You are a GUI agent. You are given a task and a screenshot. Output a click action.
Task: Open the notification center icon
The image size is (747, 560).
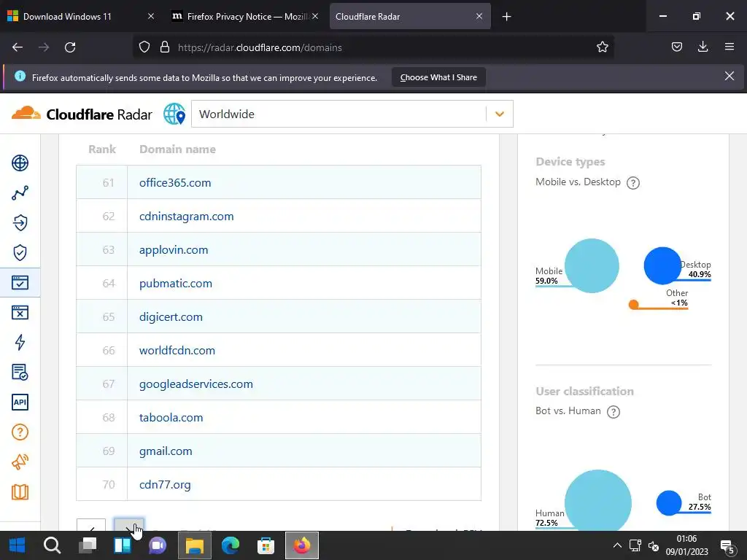click(727, 546)
